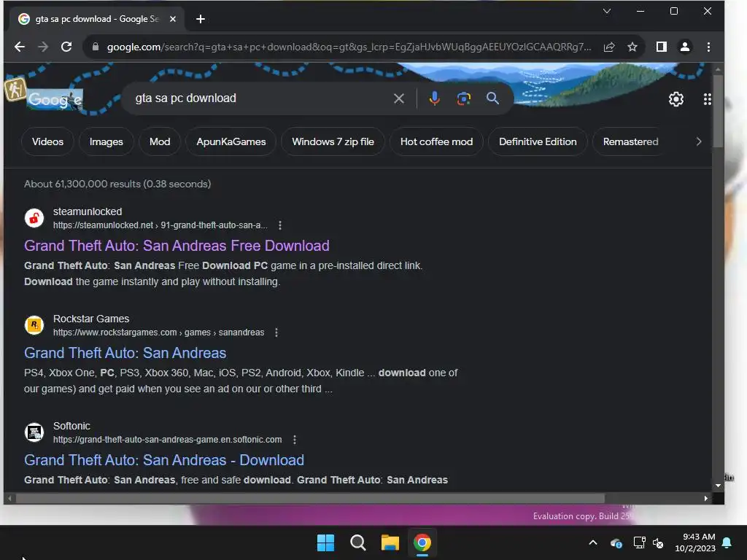Click the Google doodle logo
This screenshot has width=747, height=560.
55,99
